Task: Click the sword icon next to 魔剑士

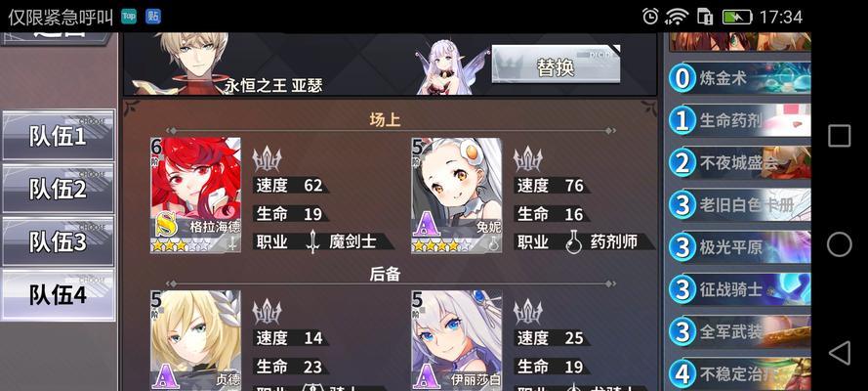Action: 313,242
